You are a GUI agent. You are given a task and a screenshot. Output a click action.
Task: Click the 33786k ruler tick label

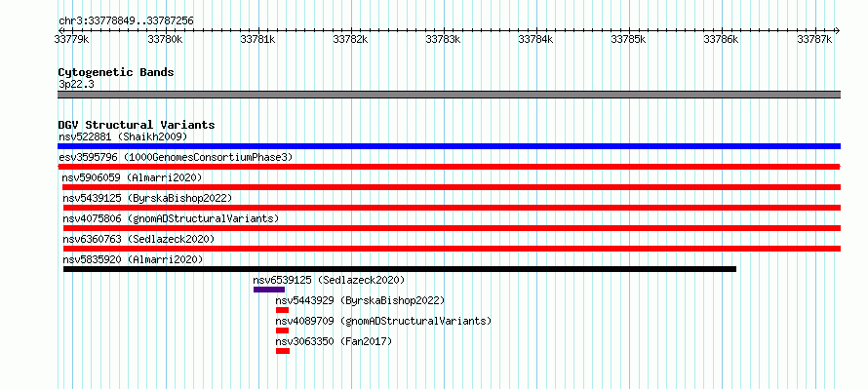[x=721, y=39]
